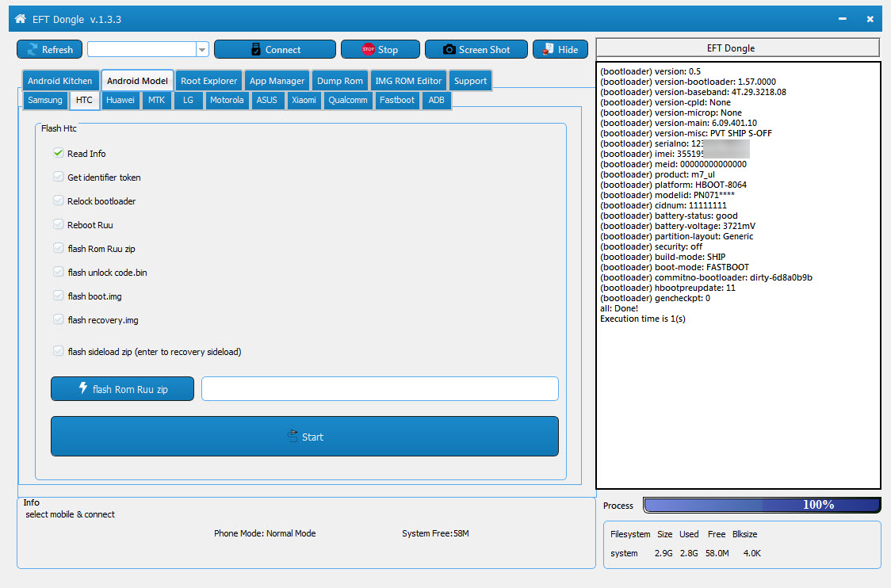This screenshot has height=588, width=891.
Task: Click the 'Phone Mode: Normal Mode' status text
Action: click(x=265, y=533)
